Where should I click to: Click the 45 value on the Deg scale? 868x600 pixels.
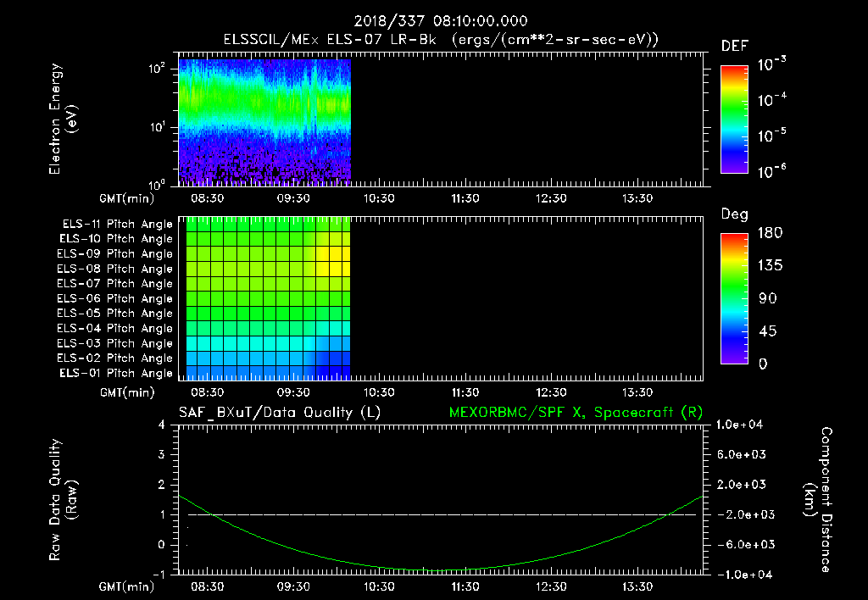tap(767, 331)
